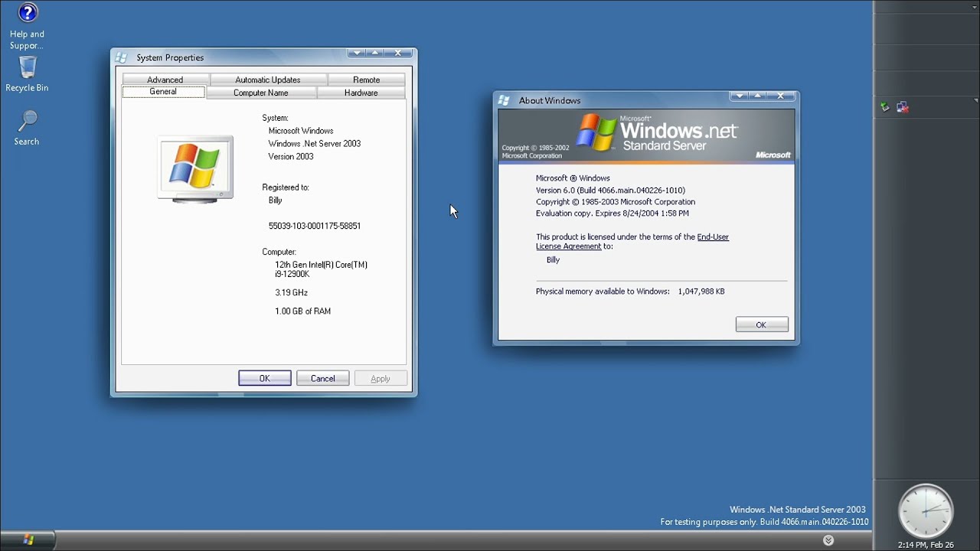The image size is (980, 551).
Task: Click the double-chevron button on the taskbar
Action: [828, 540]
